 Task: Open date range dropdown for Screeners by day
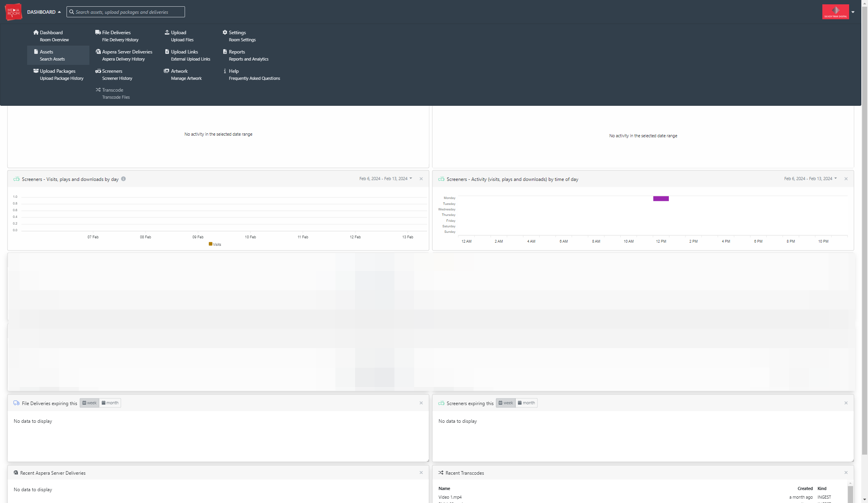coord(386,179)
